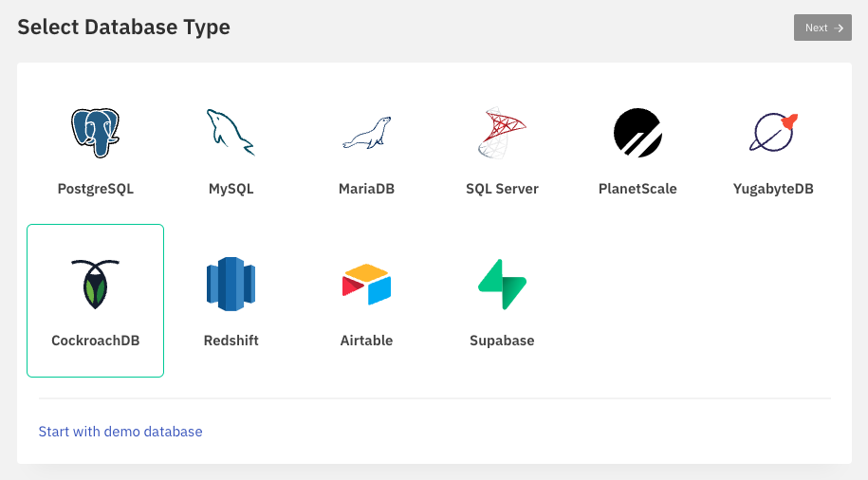Choose the MySQL dolphin logo
Viewport: 868px width, 480px height.
point(231,133)
